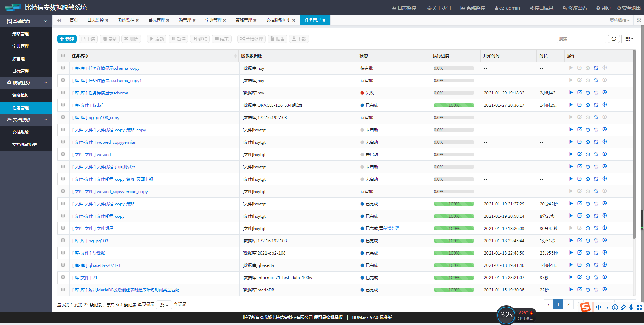The width and height of the screenshot is (644, 325).
Task: Open 日志监控 in the top header
Action: (x=404, y=8)
